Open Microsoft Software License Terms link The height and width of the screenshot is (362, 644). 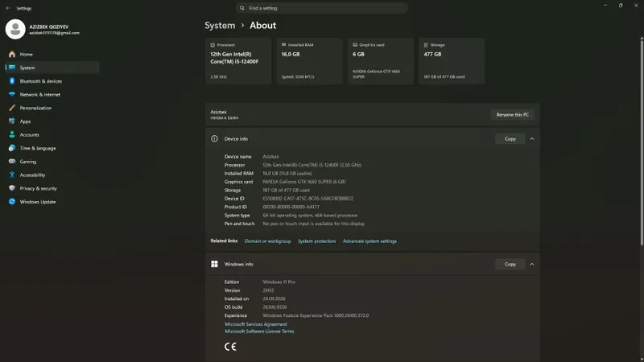(x=259, y=331)
